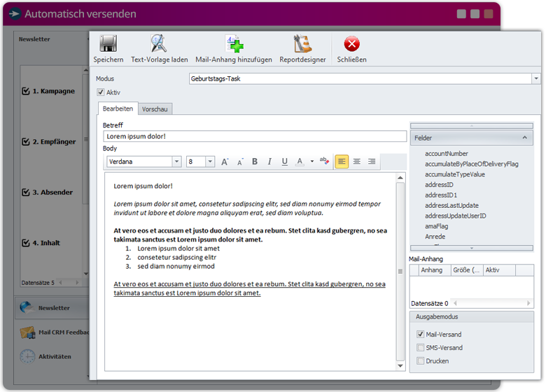Viewport: 560px width, 392px height.
Task: Select the Anrede field
Action: tap(435, 237)
